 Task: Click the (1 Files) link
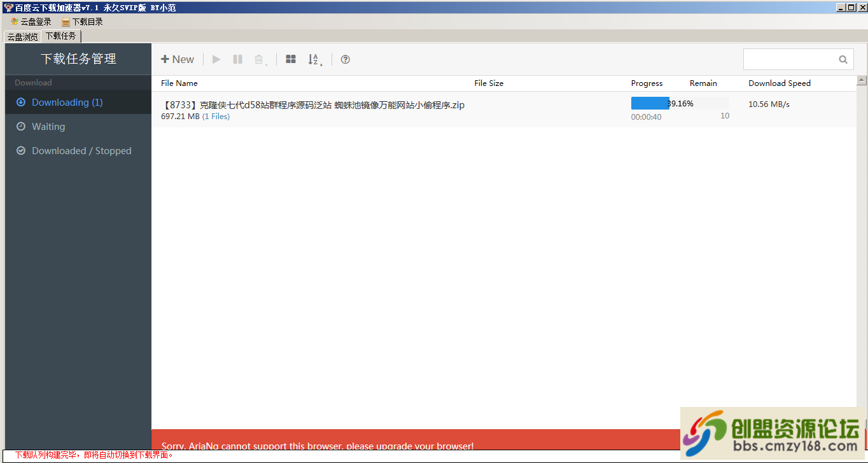(x=216, y=117)
